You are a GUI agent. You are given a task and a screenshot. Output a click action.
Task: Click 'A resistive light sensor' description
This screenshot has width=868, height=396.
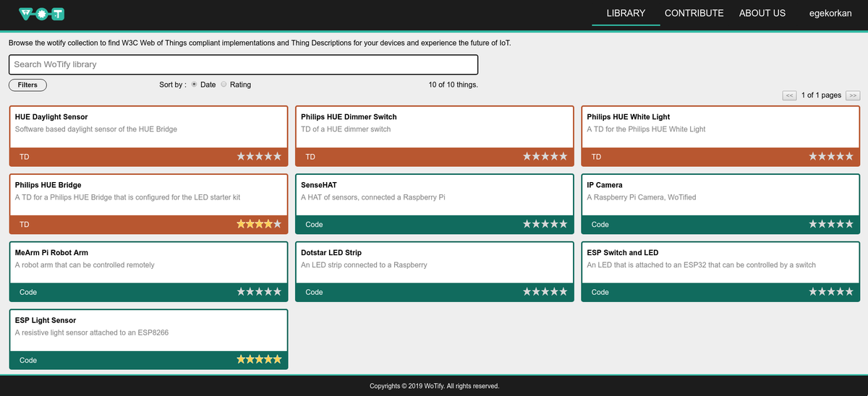pos(92,333)
